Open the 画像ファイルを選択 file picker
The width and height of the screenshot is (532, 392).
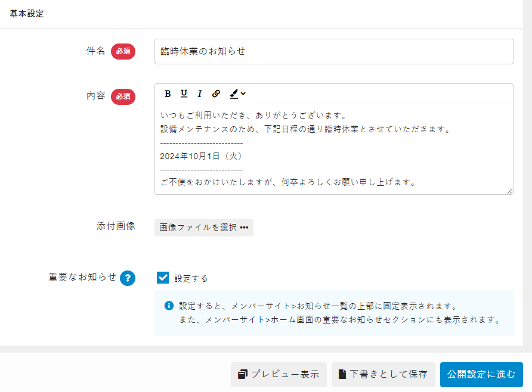click(203, 228)
